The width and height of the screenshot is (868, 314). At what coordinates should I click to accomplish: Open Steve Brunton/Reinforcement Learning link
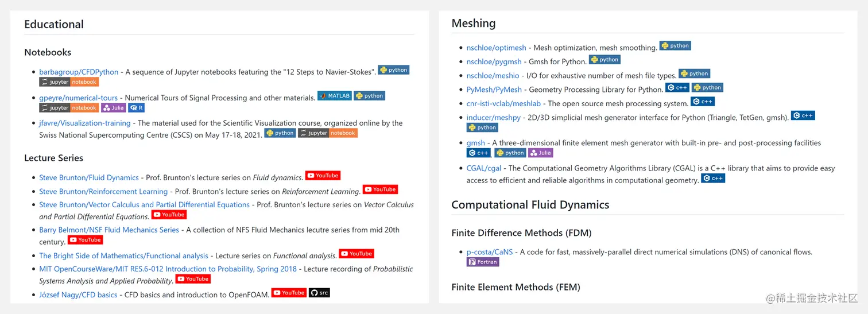pos(103,192)
